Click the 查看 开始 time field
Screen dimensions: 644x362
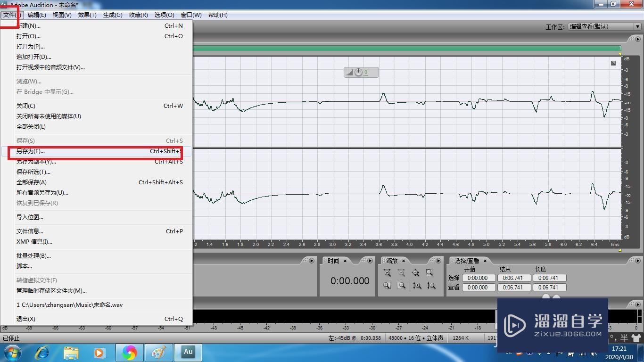coord(479,288)
